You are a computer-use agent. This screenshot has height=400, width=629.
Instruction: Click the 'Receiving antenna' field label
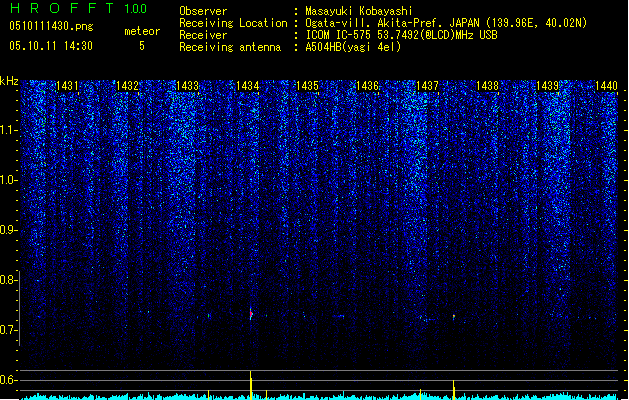[230, 47]
